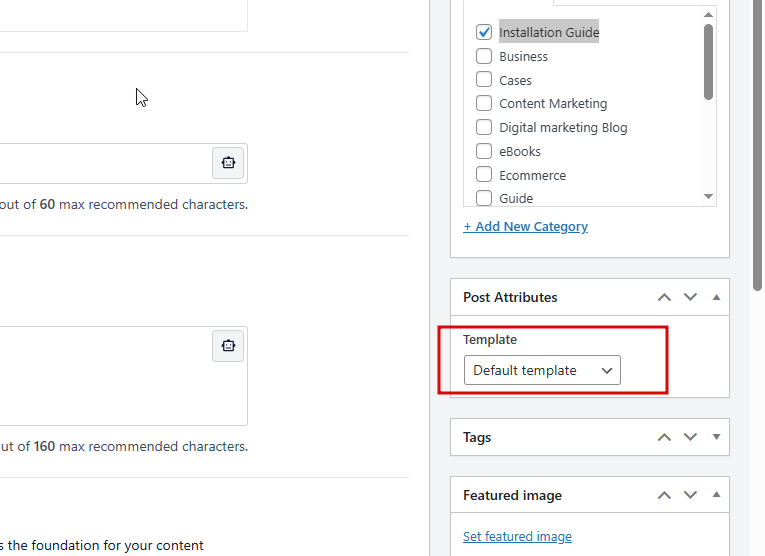Click the category list scrollbar thumb
Viewport: 765px width, 556px height.
708,61
